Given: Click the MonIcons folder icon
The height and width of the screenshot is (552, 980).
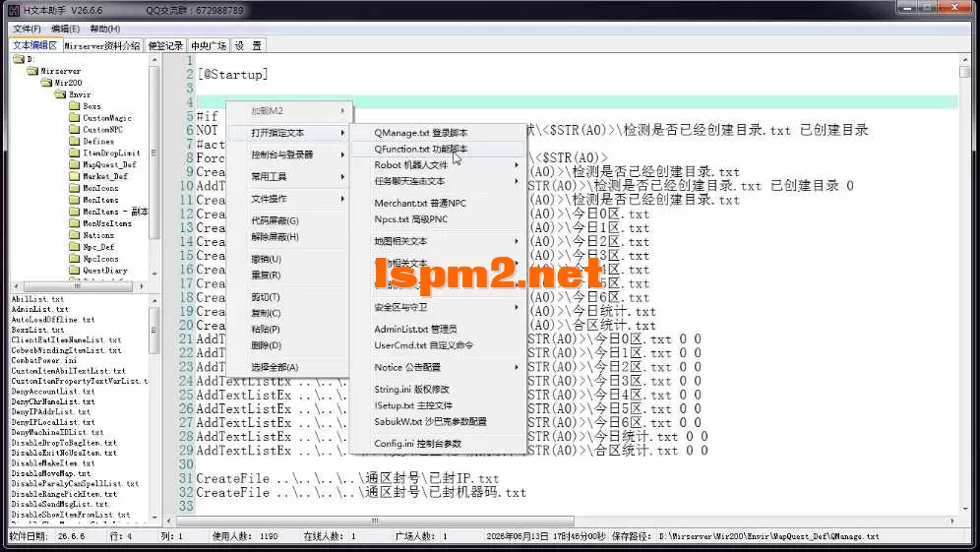Looking at the screenshot, I should [75, 188].
